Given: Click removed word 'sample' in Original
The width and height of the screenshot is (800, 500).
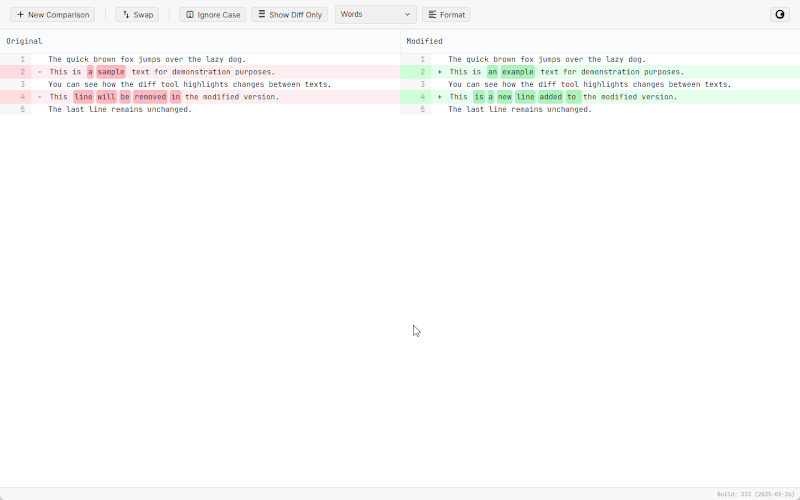Looking at the screenshot, I should (x=111, y=72).
